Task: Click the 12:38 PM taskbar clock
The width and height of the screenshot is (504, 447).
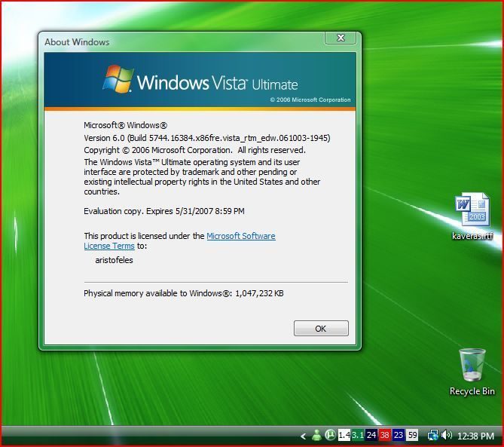Action: coord(475,436)
